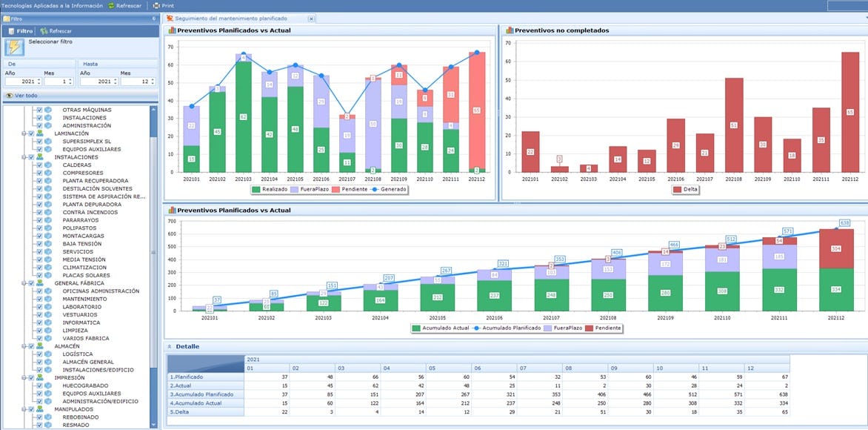
Task: Collapse the LAMINACIÓN tree branch
Action: 24,133
